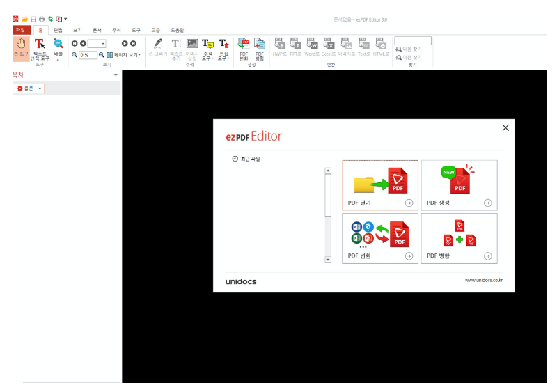The image size is (557, 392).
Task: Click the PDF Merge ribbon icon (PDF 병합)
Action: [x=260, y=49]
